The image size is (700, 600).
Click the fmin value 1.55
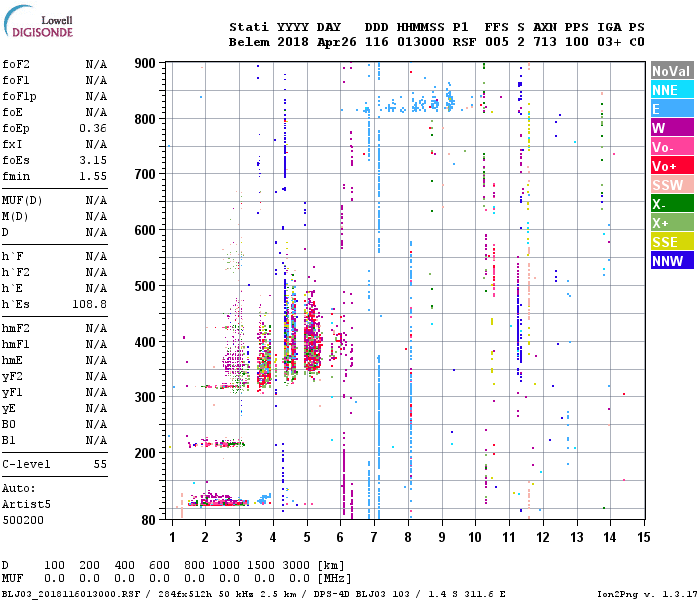tap(93, 176)
